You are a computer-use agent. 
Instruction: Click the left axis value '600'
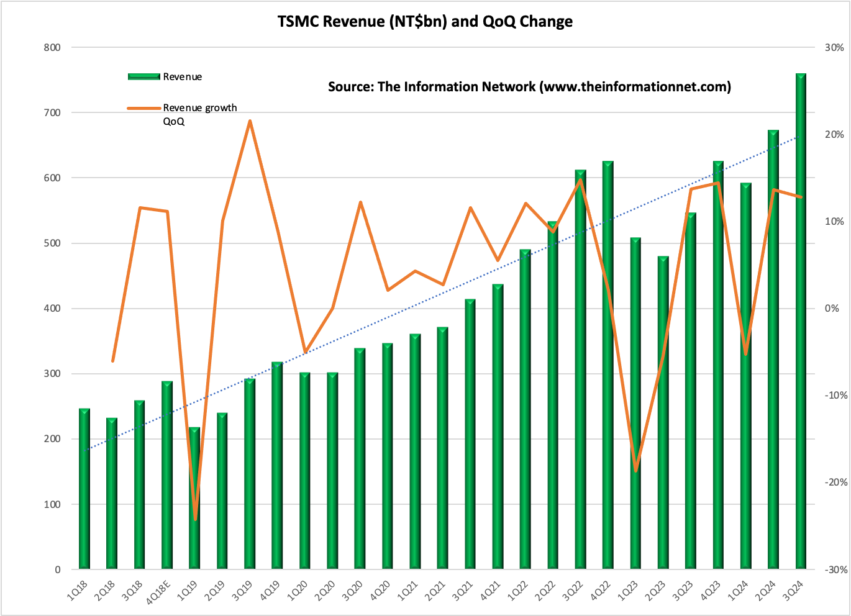coord(53,178)
